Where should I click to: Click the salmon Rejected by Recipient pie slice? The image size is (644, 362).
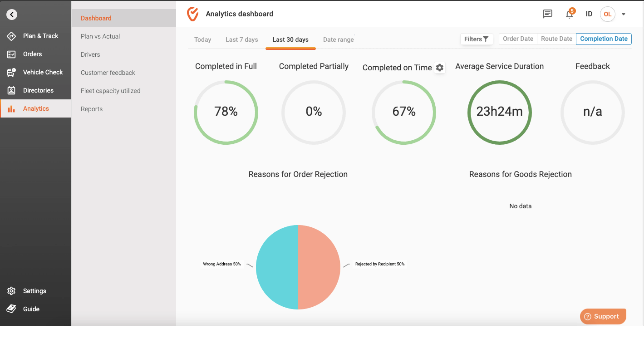coord(319,267)
